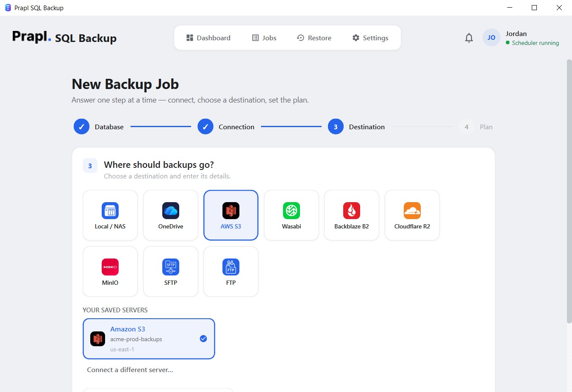This screenshot has height=392, width=572.
Task: Click the green scheduler status dot
Action: click(508, 43)
